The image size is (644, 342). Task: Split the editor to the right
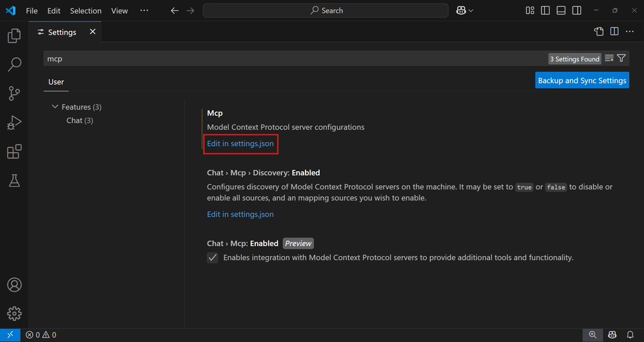click(614, 32)
